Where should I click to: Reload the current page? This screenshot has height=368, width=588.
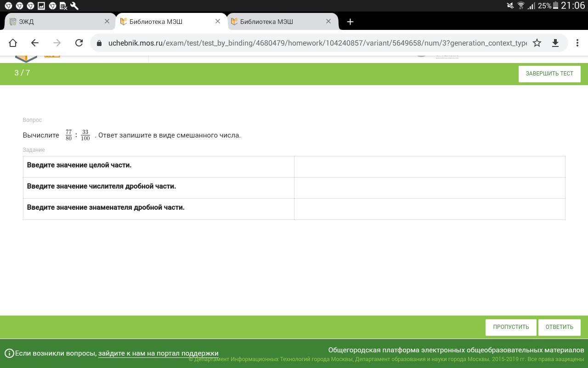(x=79, y=43)
